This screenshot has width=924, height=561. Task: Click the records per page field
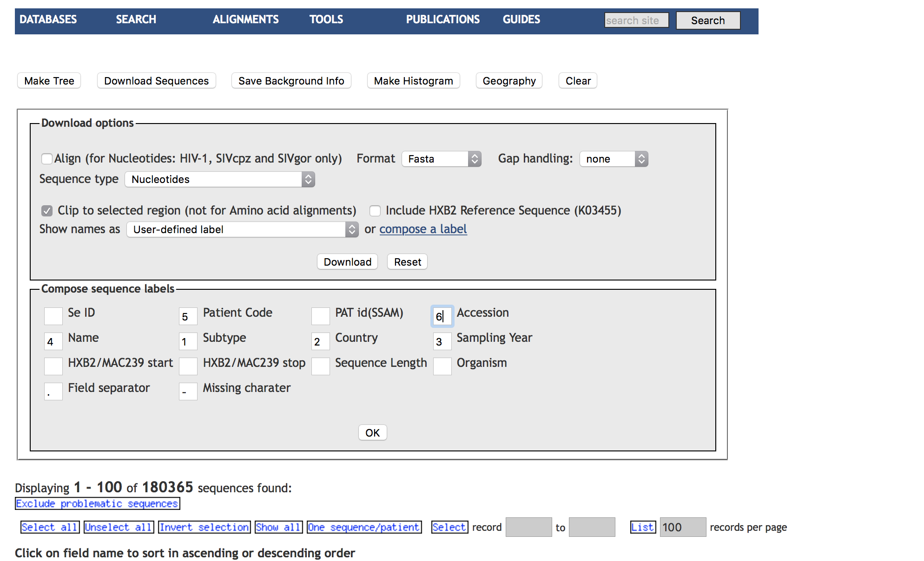[x=682, y=527]
